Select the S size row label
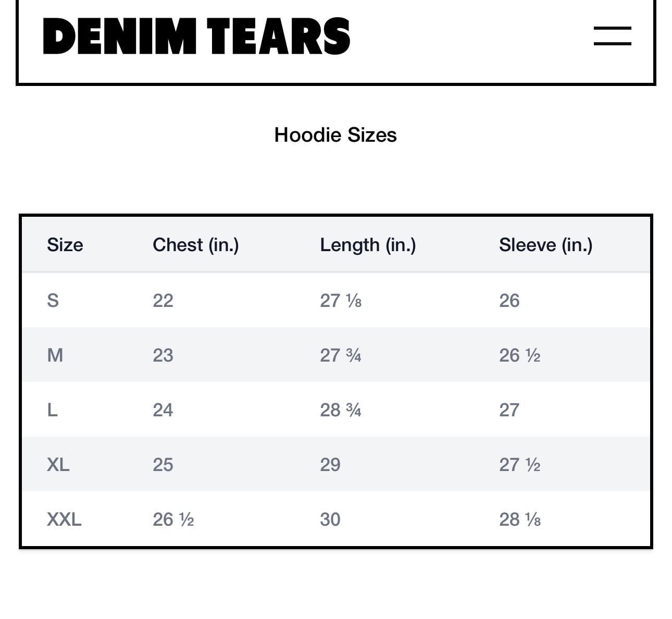Screen dimensions: 672x619 click(53, 301)
